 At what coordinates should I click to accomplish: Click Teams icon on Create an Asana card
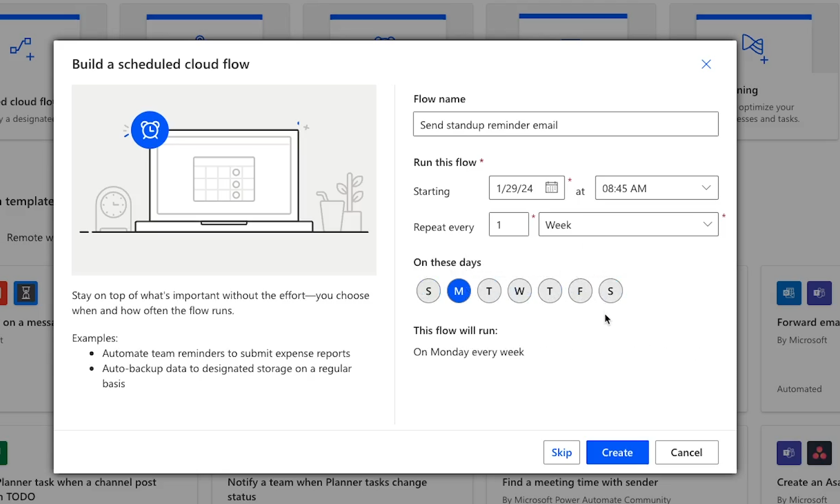pyautogui.click(x=789, y=453)
